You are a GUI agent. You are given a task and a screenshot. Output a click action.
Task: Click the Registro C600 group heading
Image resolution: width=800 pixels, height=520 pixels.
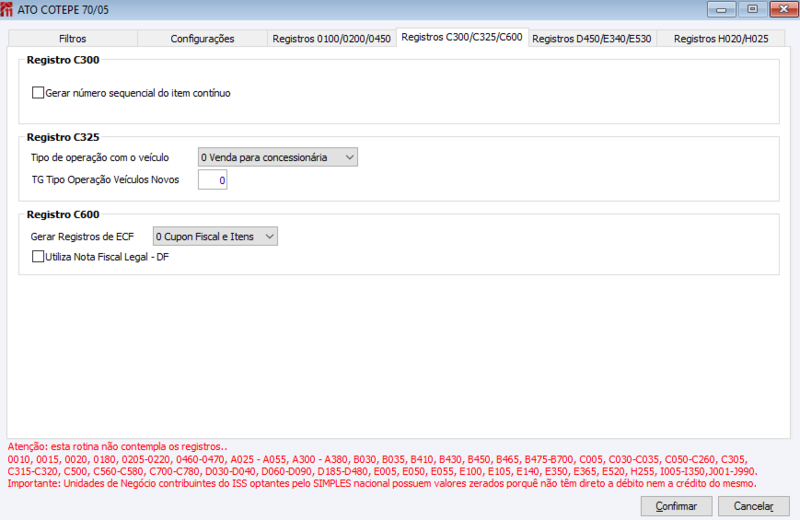[x=63, y=215]
